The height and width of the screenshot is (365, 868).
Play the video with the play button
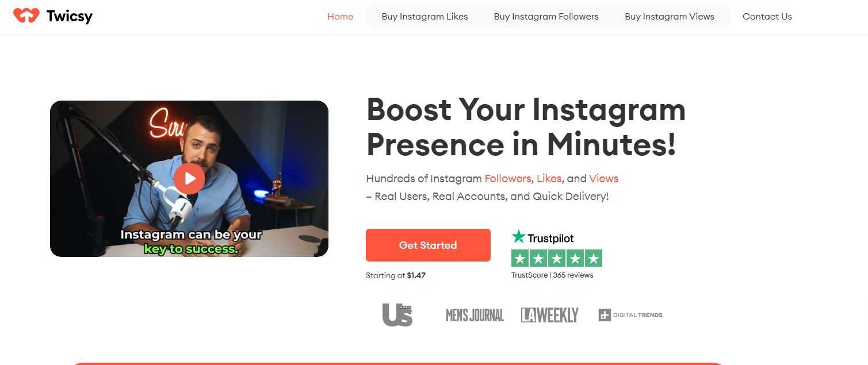click(x=189, y=179)
